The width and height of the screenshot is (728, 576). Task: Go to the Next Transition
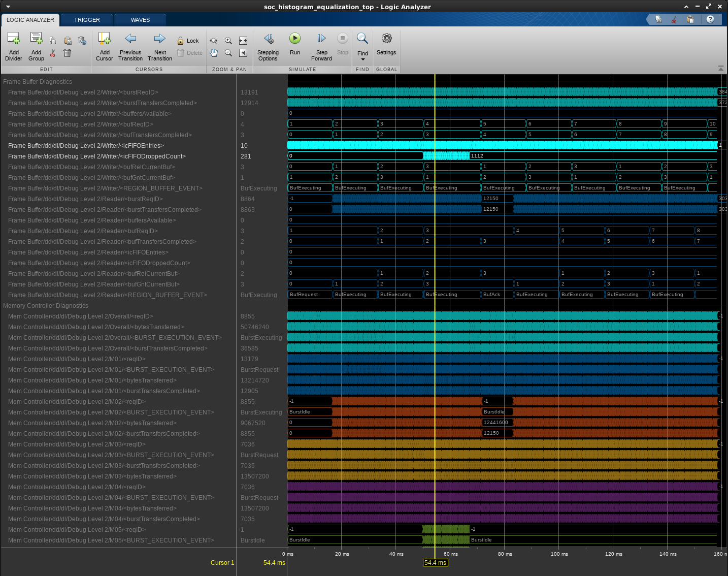(x=160, y=39)
